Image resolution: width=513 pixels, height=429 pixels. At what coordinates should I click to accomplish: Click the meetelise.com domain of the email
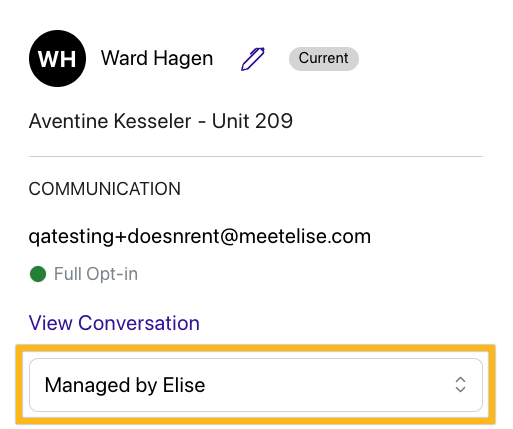pyautogui.click(x=305, y=236)
